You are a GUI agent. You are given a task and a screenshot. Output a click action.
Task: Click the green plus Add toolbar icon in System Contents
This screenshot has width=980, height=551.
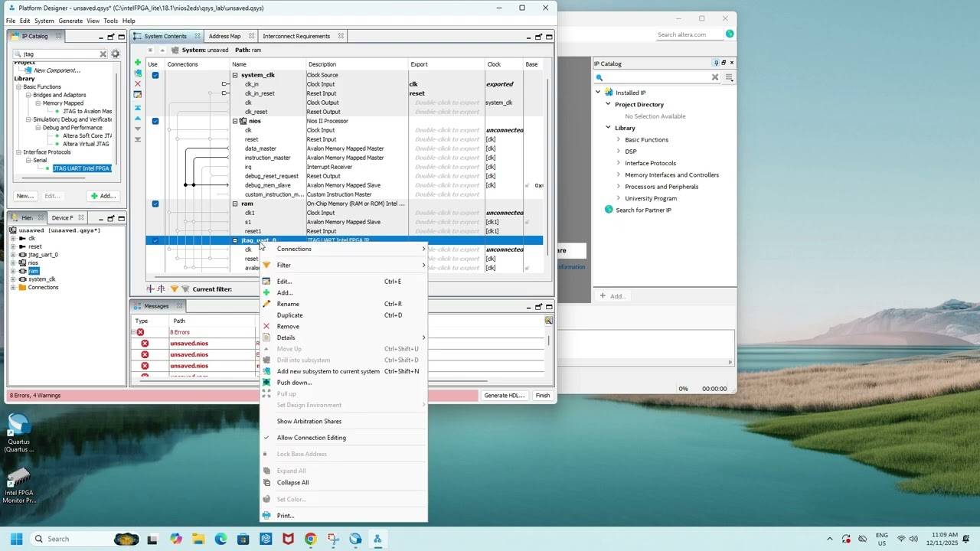pyautogui.click(x=138, y=63)
